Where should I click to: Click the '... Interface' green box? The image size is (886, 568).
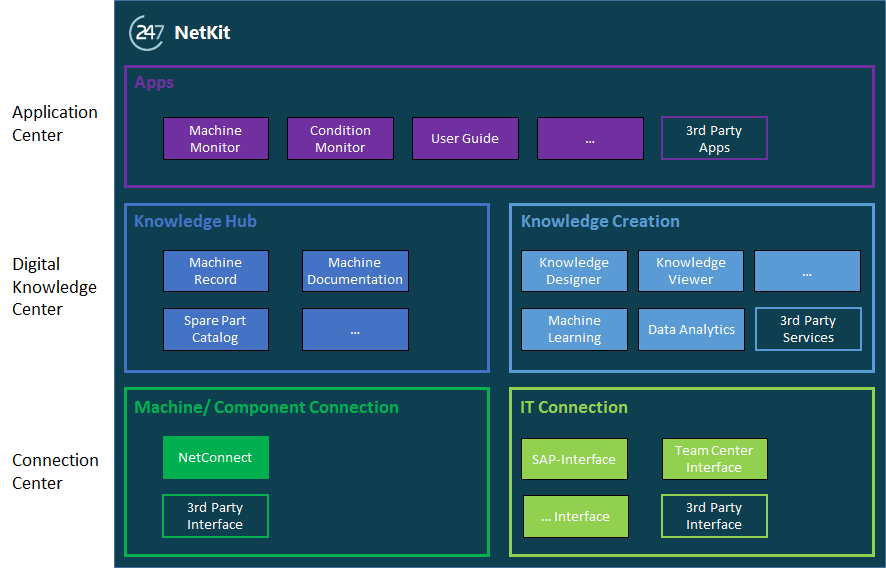click(x=576, y=517)
